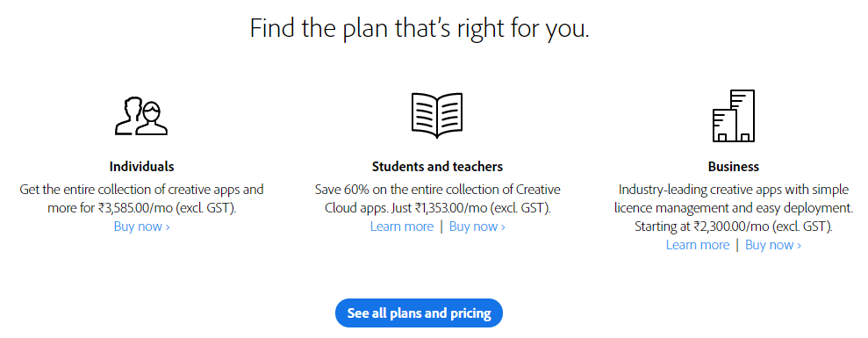The width and height of the screenshot is (868, 338).
Task: Click the open book Students icon
Action: 437,115
